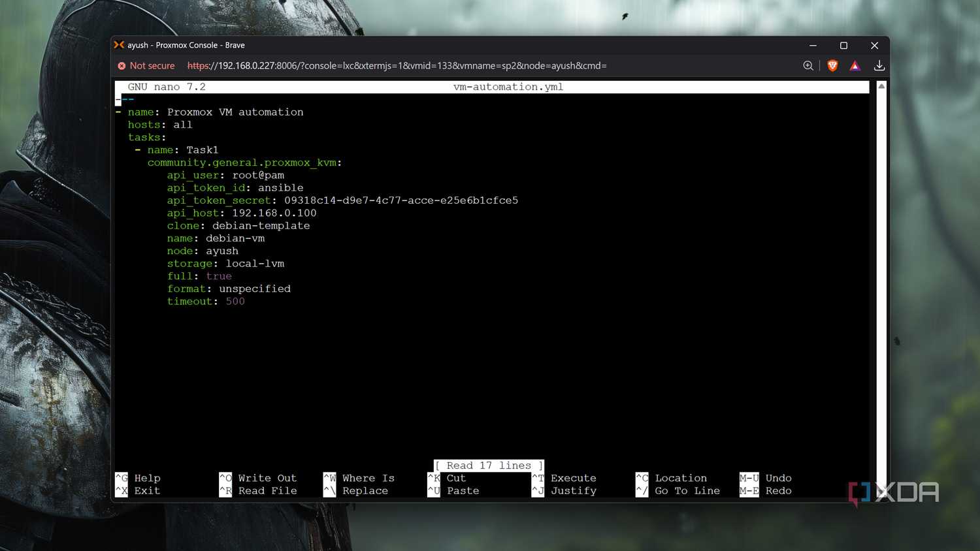Viewport: 980px width, 551px height.
Task: Click the ^X Exit shortcut
Action: 138,491
